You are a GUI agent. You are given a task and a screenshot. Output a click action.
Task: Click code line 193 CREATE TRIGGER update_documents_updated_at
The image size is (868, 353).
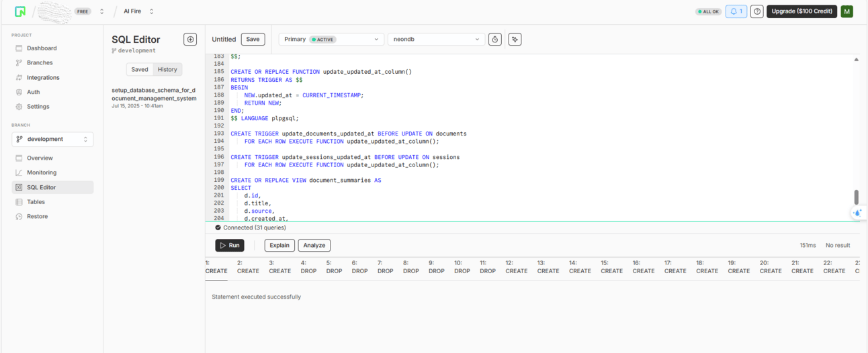pyautogui.click(x=348, y=134)
